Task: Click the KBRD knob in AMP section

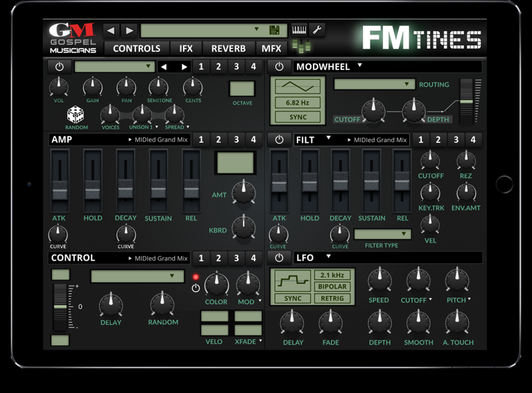Action: tap(243, 227)
